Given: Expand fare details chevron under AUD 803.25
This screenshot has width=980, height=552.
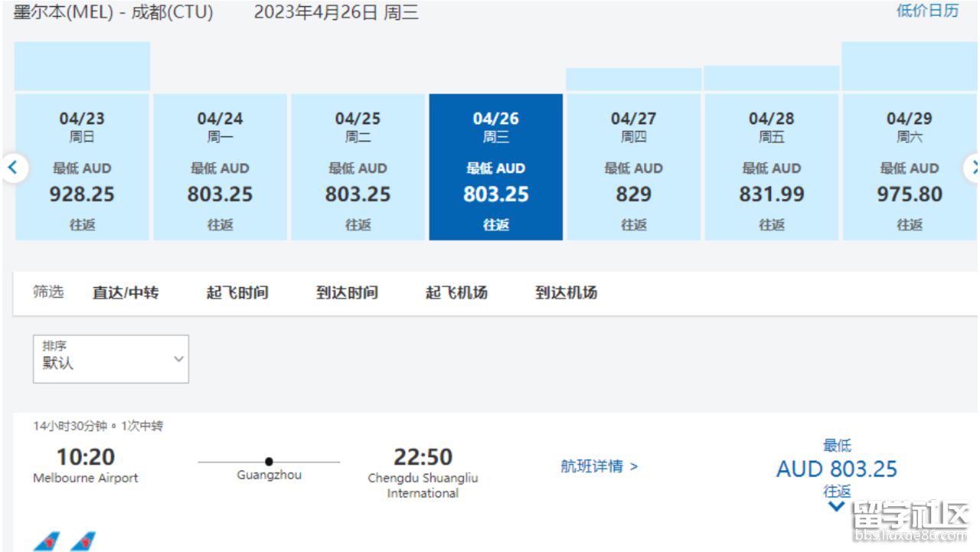Looking at the screenshot, I should point(836,505).
